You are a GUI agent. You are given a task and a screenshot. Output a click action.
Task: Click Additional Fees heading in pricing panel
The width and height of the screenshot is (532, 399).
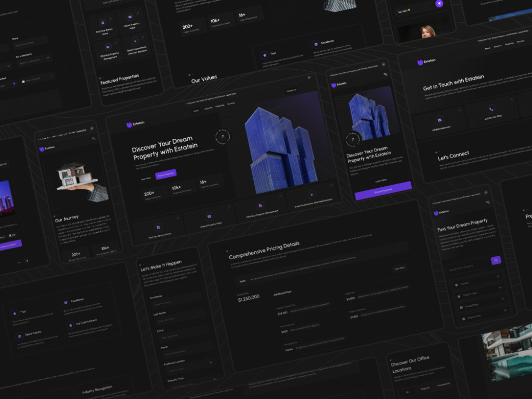282,293
